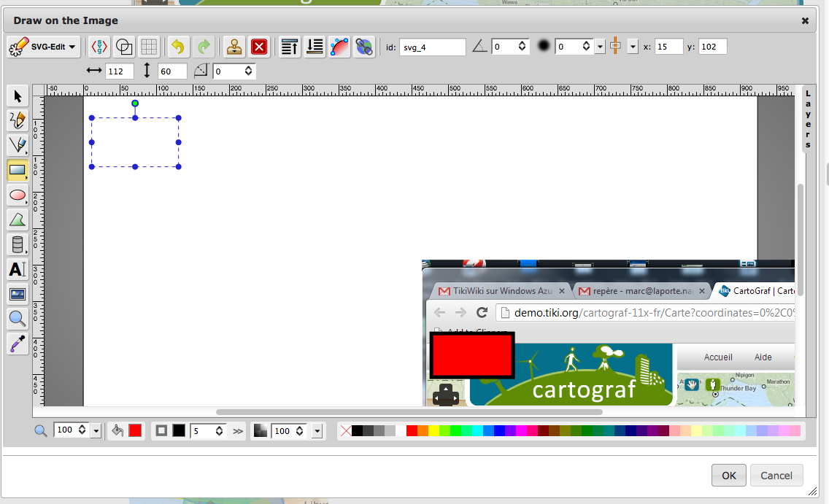Viewport: 829px width, 504px height.
Task: Click the rectangle height field 60
Action: point(172,71)
